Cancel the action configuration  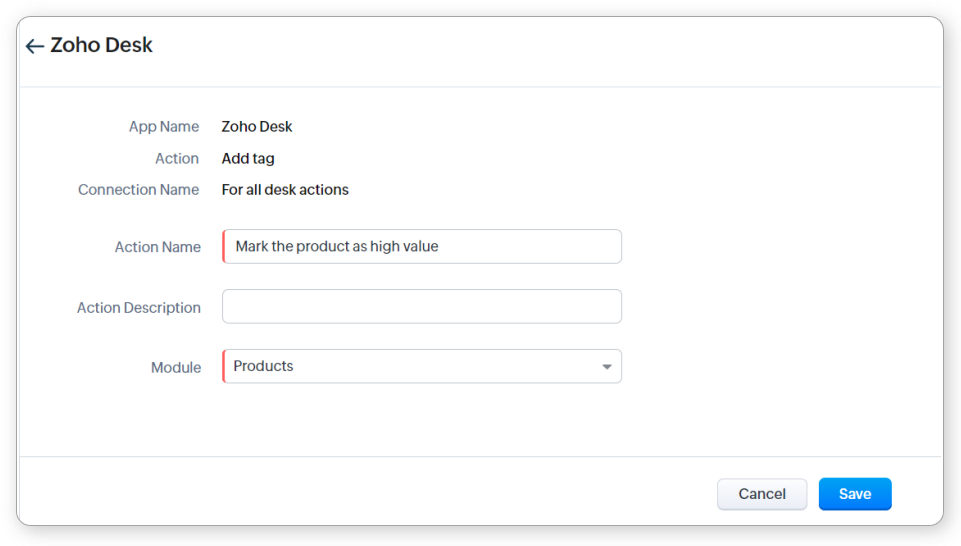[x=762, y=494]
